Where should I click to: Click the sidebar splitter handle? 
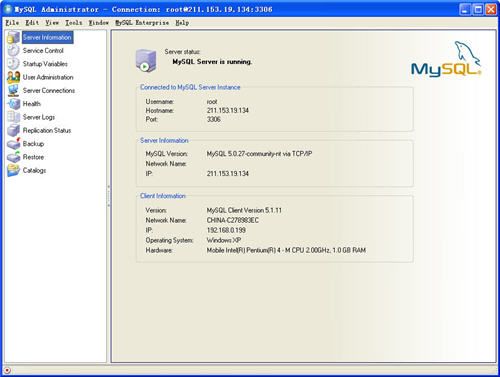tap(109, 196)
